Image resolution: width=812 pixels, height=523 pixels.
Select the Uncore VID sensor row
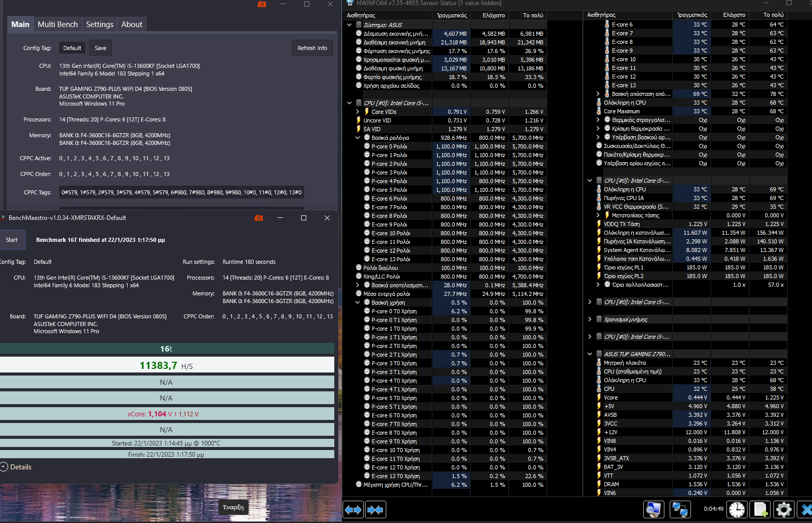tap(451, 120)
